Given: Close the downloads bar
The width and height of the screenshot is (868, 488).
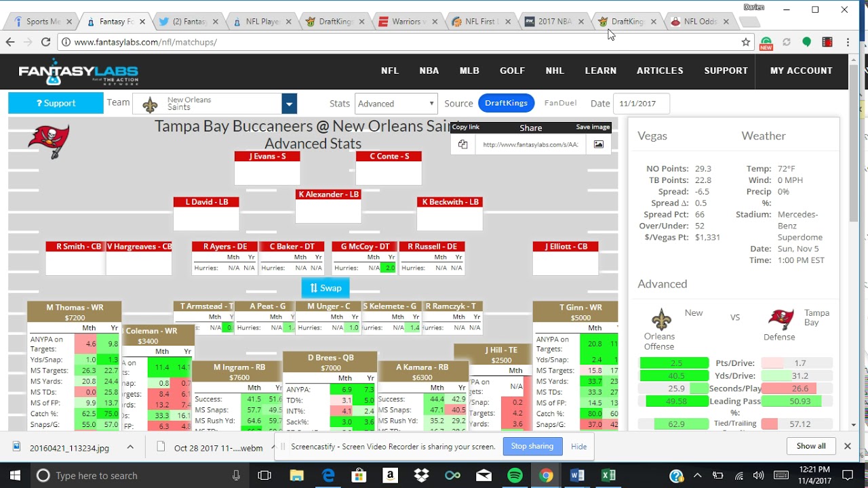Looking at the screenshot, I should [847, 446].
